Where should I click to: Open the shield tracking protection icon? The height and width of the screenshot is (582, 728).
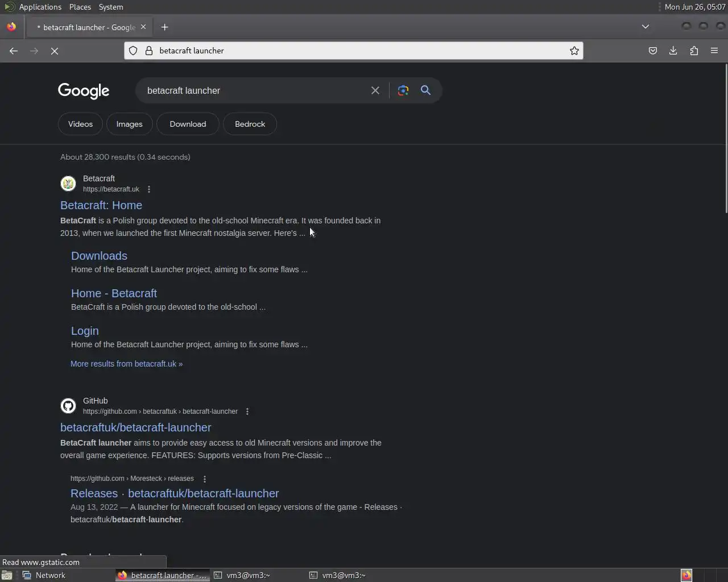[x=133, y=51]
